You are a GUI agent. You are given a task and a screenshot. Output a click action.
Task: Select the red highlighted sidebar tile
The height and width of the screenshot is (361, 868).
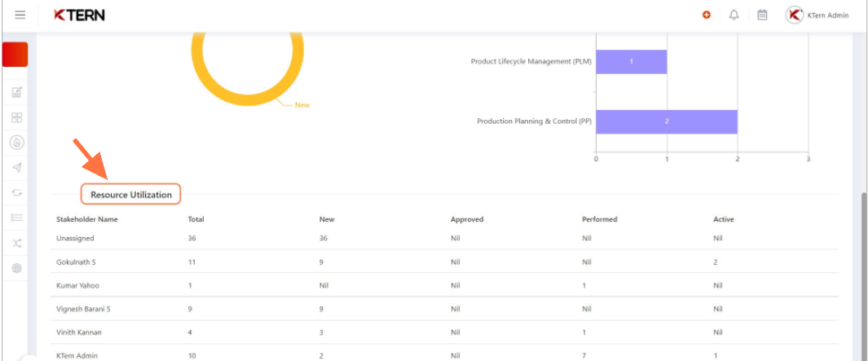(15, 55)
